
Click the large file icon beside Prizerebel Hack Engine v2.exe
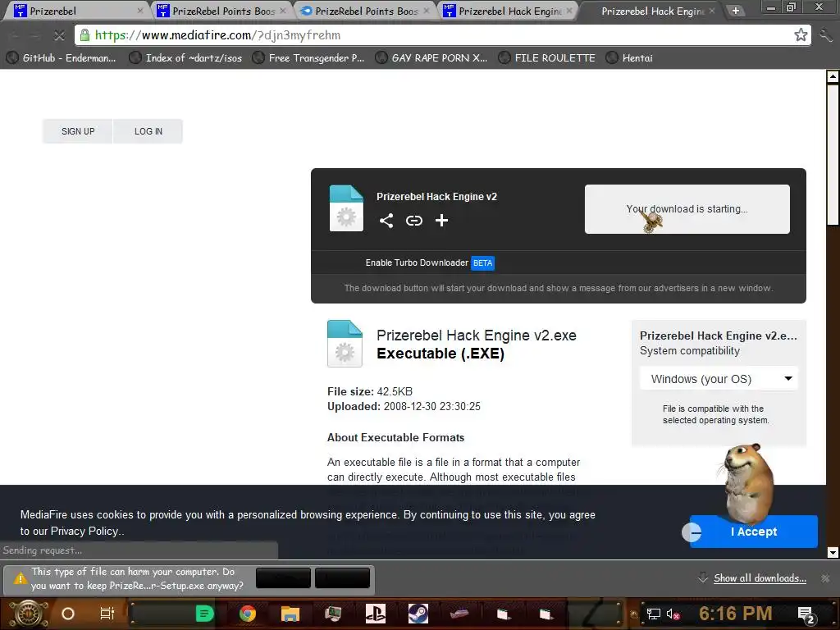(345, 344)
